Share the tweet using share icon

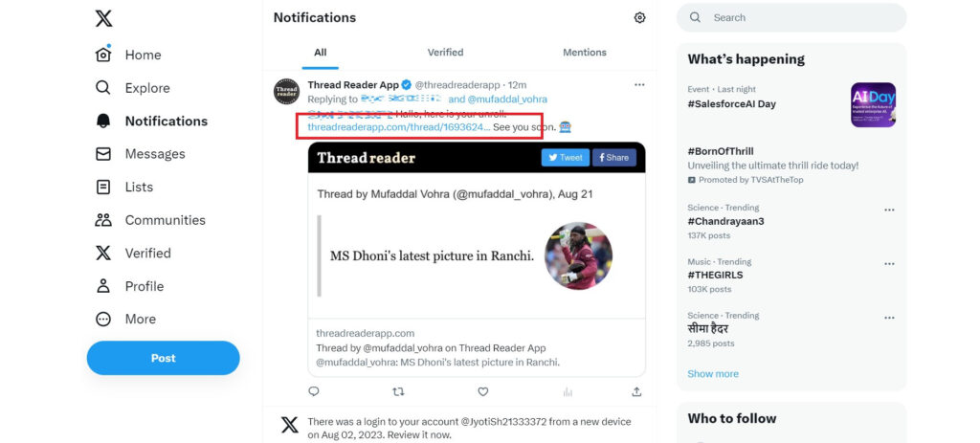point(636,391)
